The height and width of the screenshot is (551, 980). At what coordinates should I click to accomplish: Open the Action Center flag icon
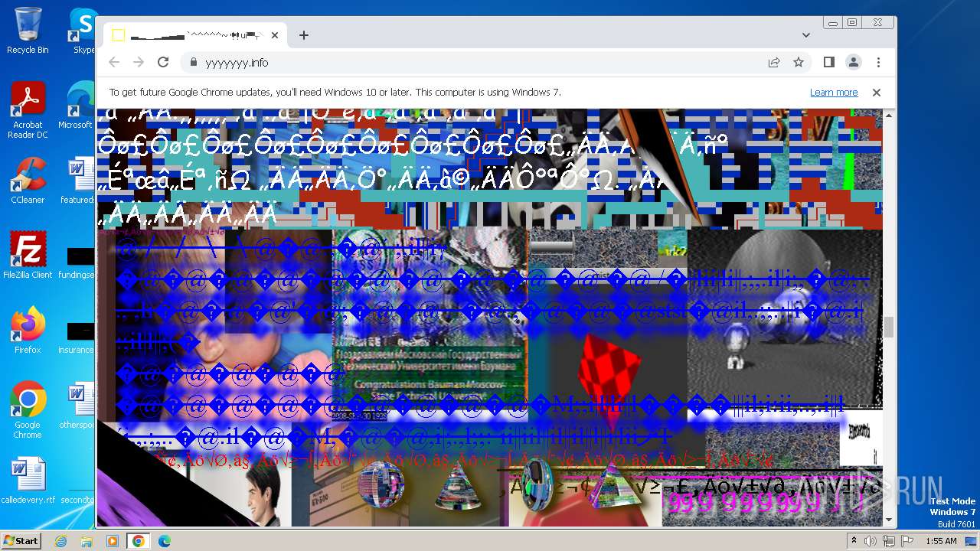click(x=906, y=541)
